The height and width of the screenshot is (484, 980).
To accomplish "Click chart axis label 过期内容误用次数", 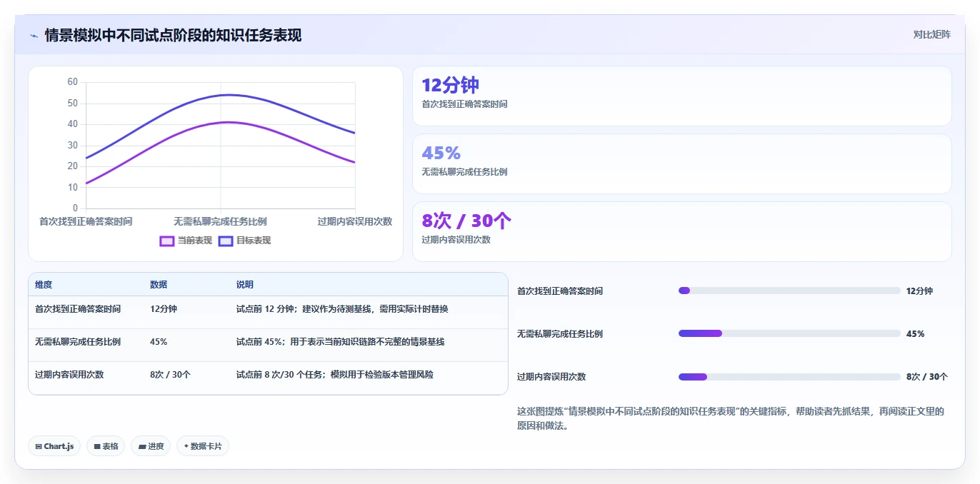I will pos(355,222).
